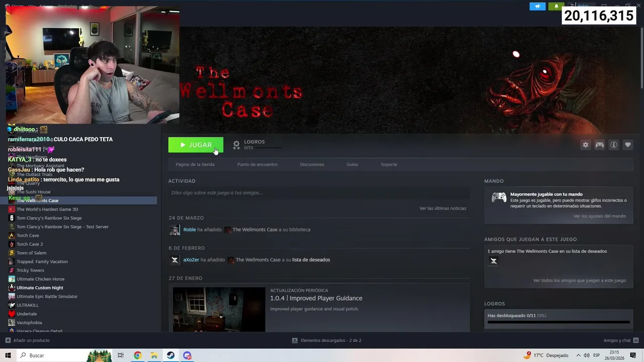Click the Tricky Towers game icon
The image size is (644, 362).
point(12,270)
